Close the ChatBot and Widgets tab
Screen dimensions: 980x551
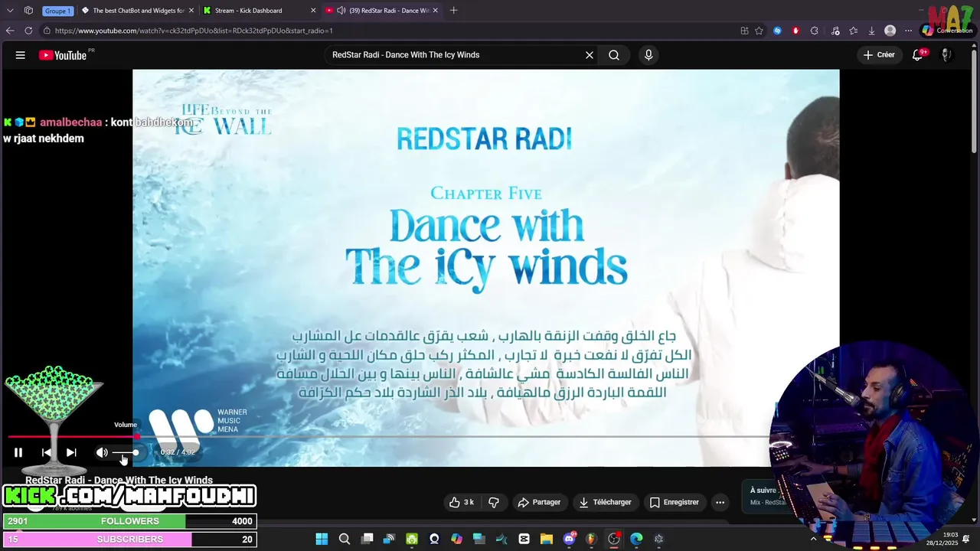191,11
